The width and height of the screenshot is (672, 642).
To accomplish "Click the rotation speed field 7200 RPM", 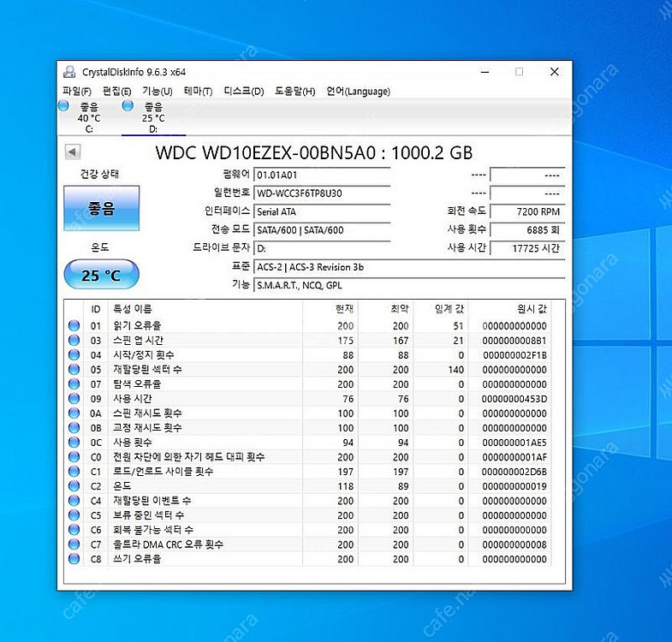I will tap(527, 211).
